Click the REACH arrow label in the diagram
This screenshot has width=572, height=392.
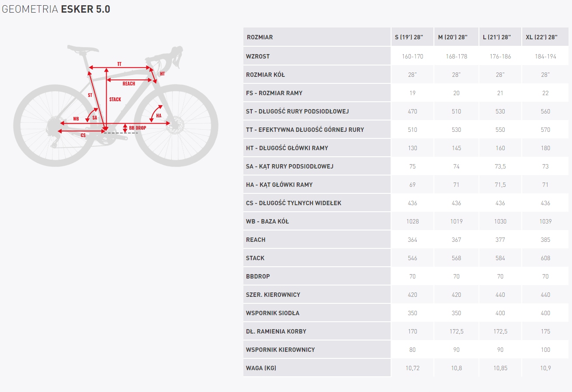[x=129, y=83]
